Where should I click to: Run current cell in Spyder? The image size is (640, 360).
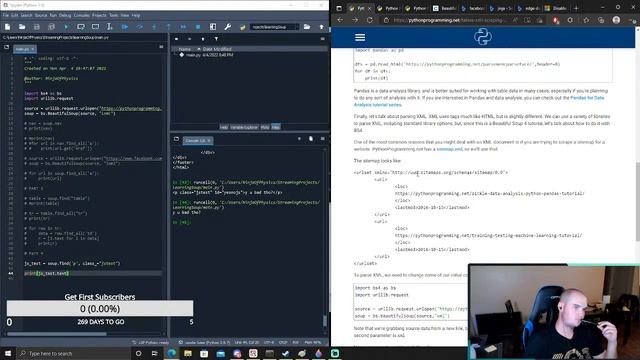[81, 27]
